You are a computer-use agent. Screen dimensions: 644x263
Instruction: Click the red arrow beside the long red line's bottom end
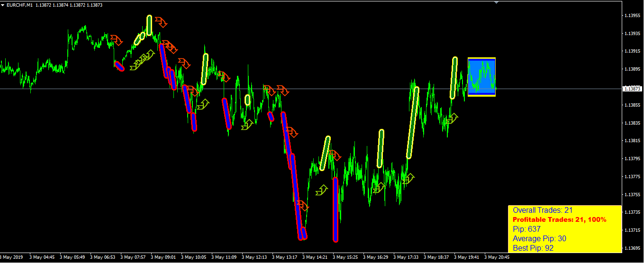point(303,206)
